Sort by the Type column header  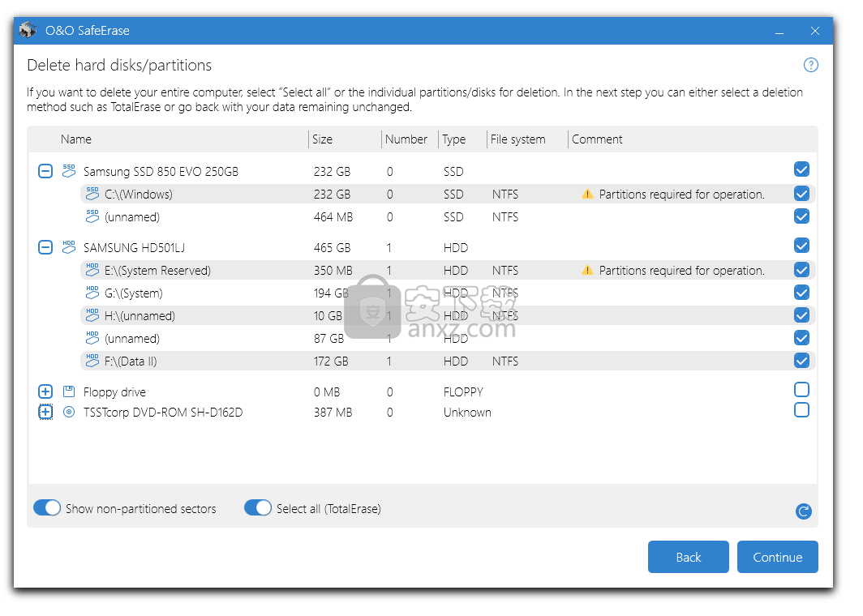pos(454,139)
